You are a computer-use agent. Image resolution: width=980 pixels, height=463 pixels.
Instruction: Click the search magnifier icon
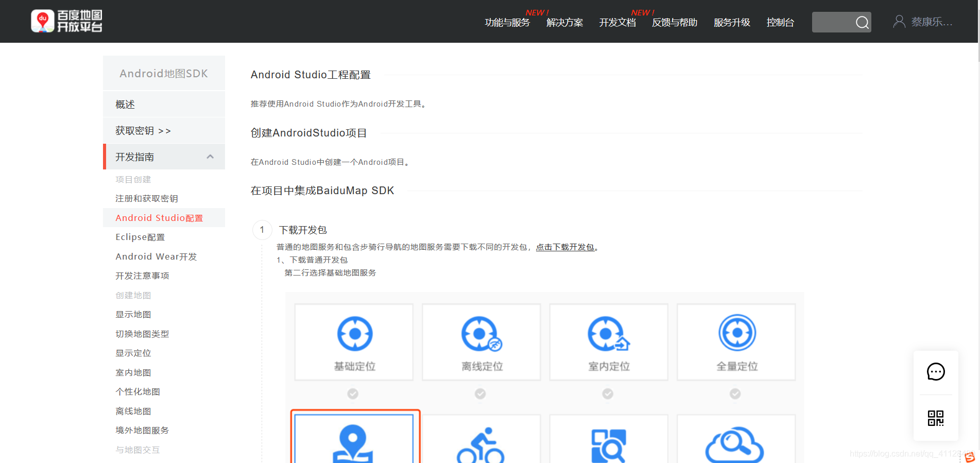pyautogui.click(x=862, y=22)
